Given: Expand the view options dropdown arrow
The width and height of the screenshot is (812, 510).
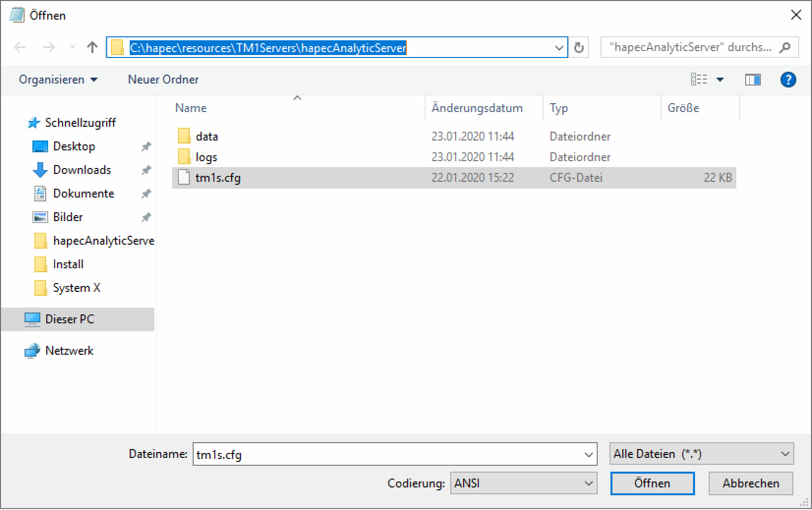Looking at the screenshot, I should point(720,80).
